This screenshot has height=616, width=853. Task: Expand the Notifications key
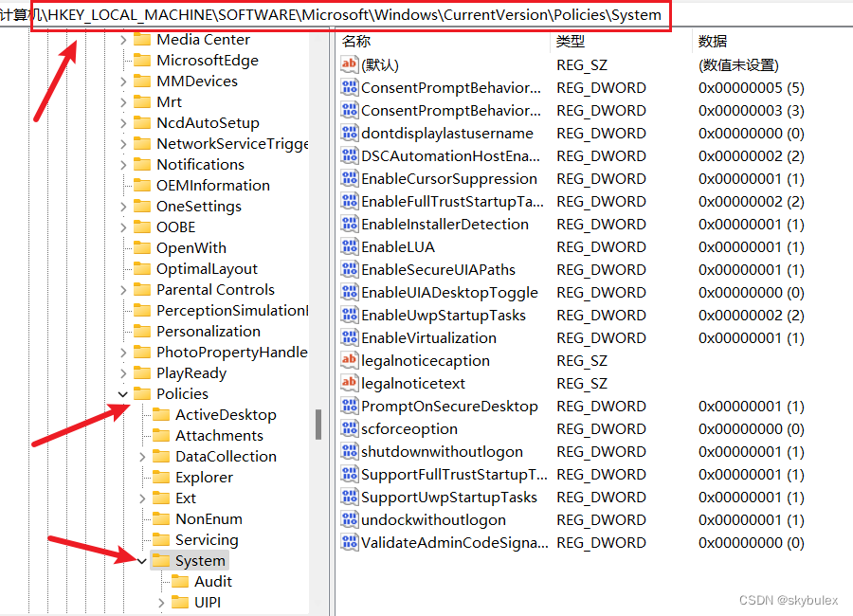pos(123,165)
